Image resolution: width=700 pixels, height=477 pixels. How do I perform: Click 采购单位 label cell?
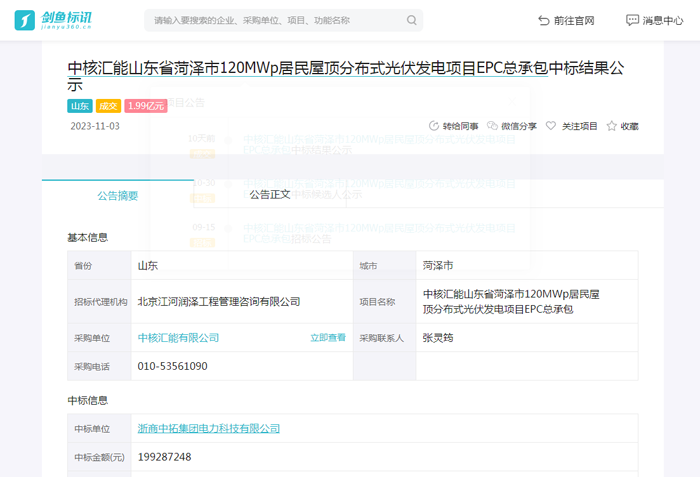[99, 338]
